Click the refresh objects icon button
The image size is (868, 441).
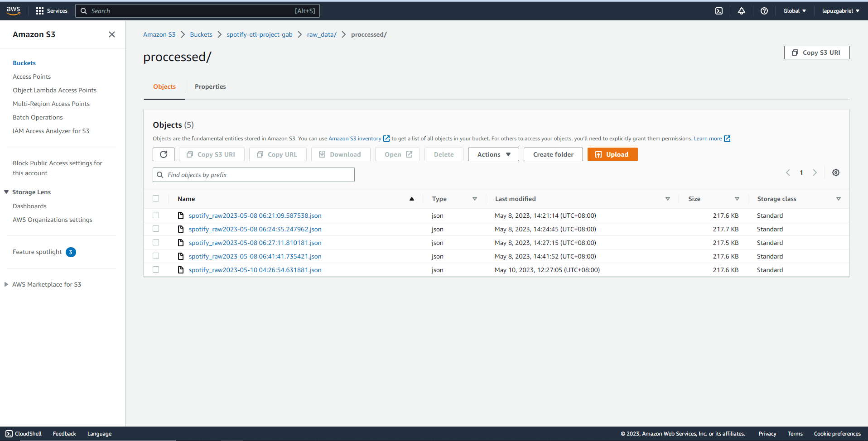164,154
